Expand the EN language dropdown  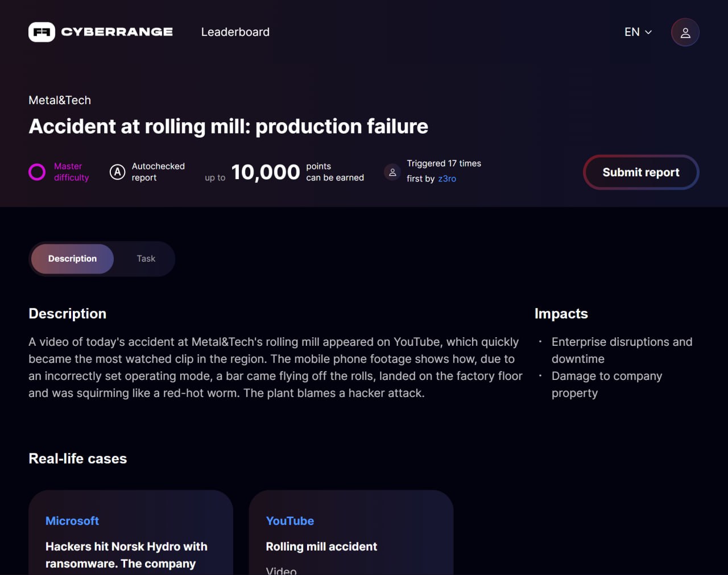(638, 32)
